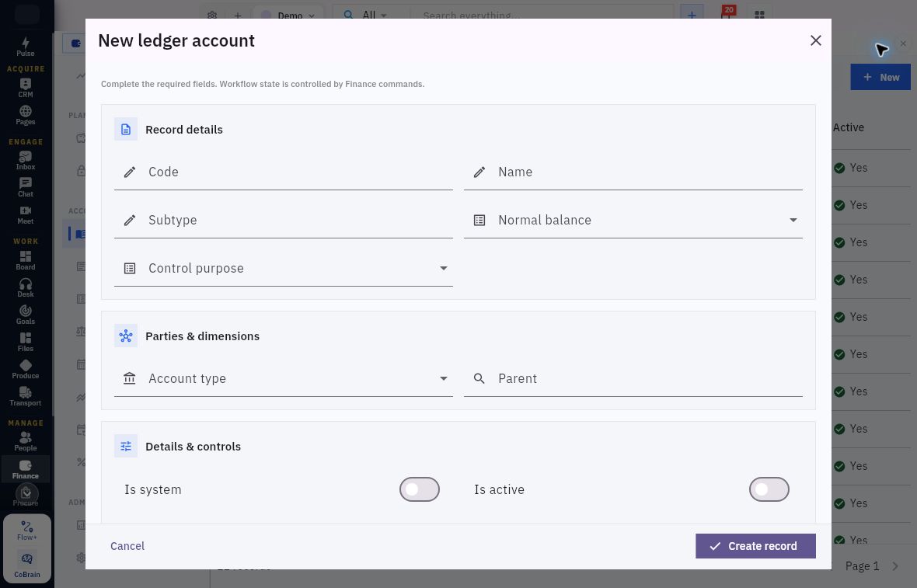Toggle the Is system switch
917x588 pixels.
[x=420, y=490]
